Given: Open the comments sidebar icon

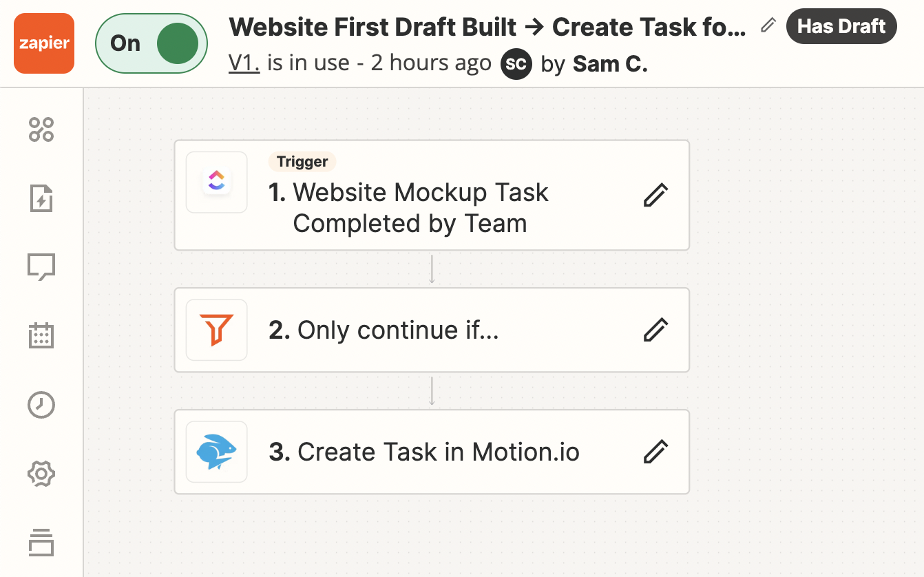Looking at the screenshot, I should pyautogui.click(x=41, y=267).
